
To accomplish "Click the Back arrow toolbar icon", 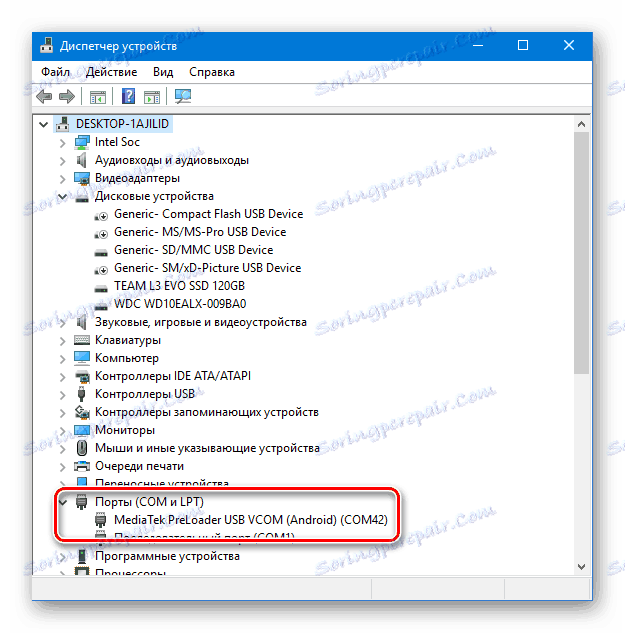I will 44,96.
